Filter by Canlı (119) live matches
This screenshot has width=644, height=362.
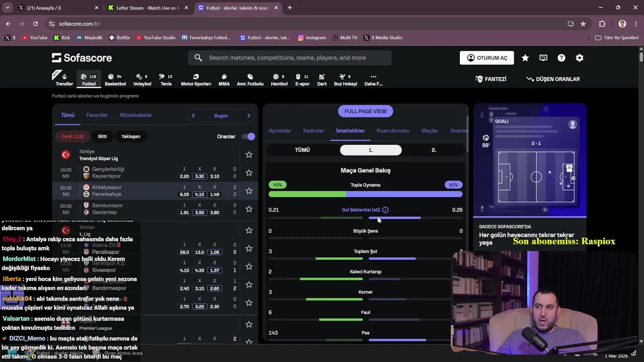[72, 136]
